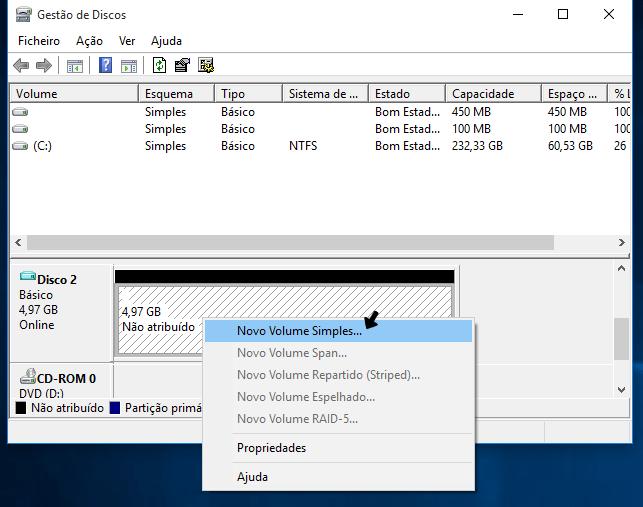
Task: Sort by the Esquema column header
Action: tap(177, 94)
